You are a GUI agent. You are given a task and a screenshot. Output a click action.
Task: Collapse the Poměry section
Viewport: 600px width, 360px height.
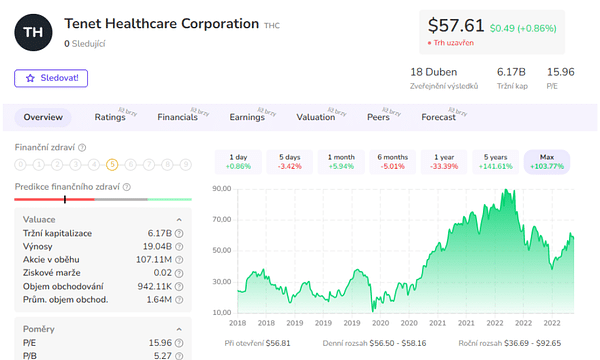[179, 329]
